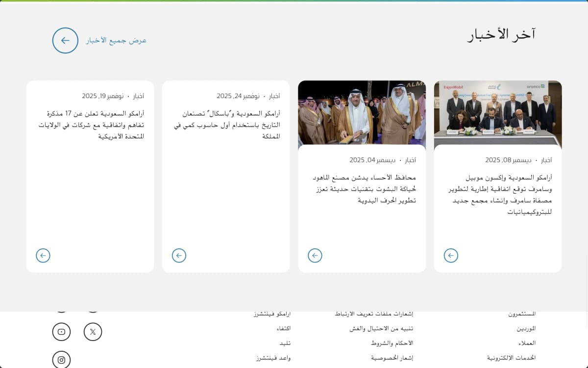The width and height of the screenshot is (588, 368).
Task: Open the Instagram social icon
Action: tap(62, 360)
